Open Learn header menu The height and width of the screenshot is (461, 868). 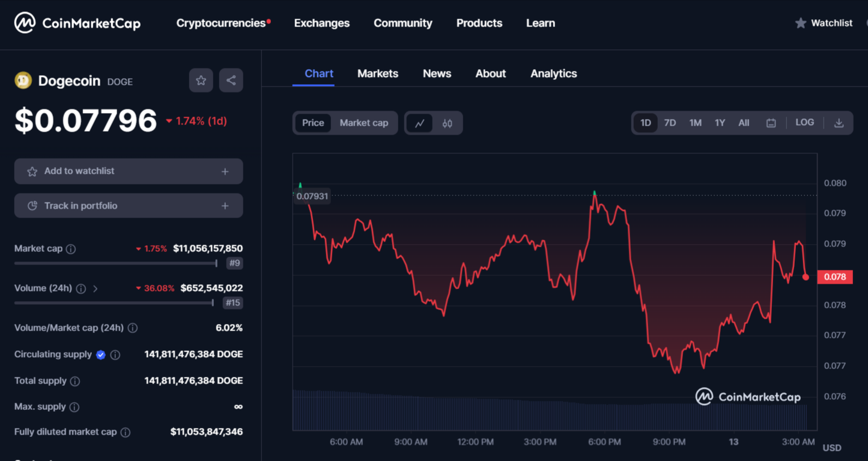[541, 23]
